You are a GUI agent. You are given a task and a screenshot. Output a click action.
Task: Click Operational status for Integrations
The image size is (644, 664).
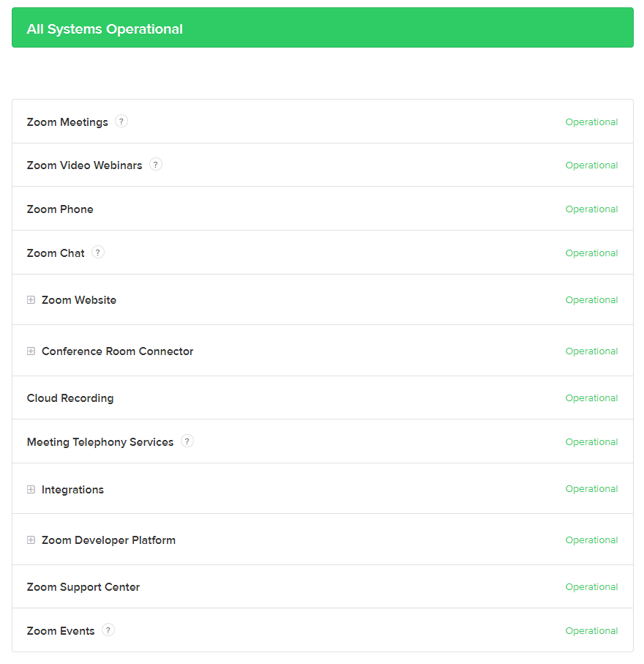pyautogui.click(x=591, y=489)
